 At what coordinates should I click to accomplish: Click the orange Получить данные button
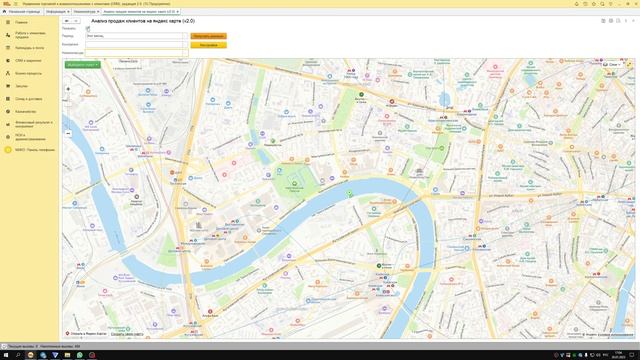[x=209, y=36]
